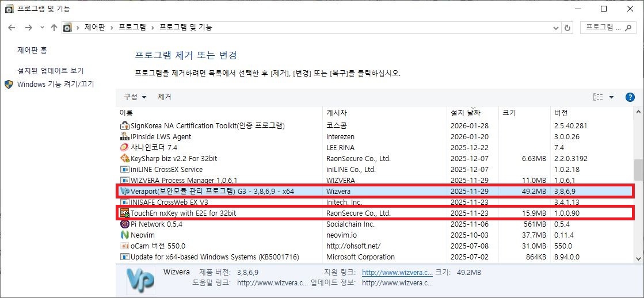Expand the chevron after 프로그램 breadcrumb
This screenshot has width=644, height=298.
(153, 28)
